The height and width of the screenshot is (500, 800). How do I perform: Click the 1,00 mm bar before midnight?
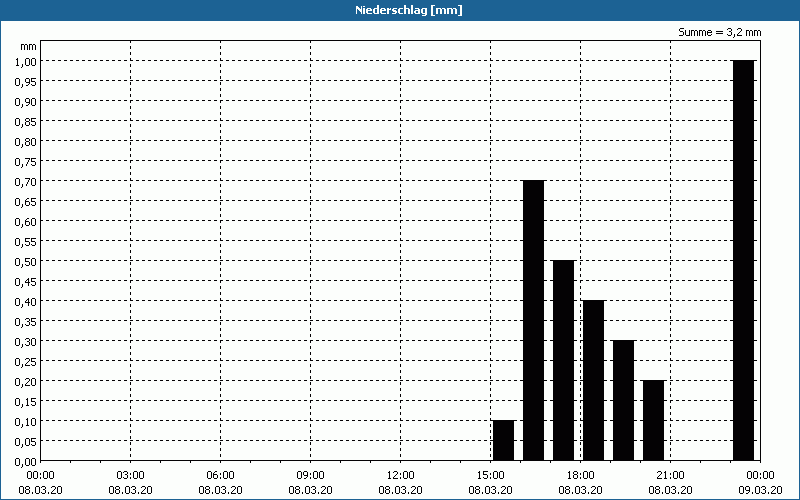743,261
